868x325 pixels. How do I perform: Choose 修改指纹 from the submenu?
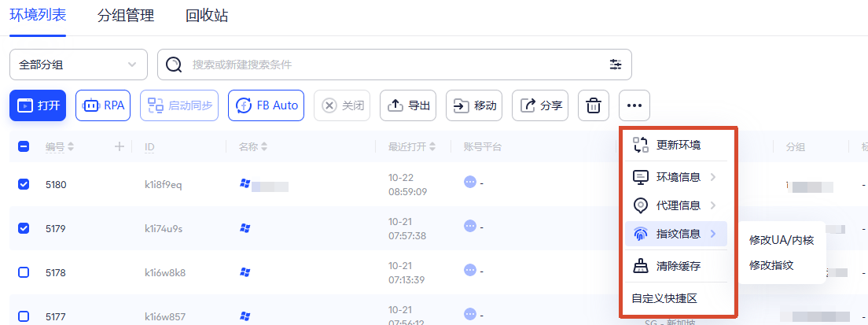tap(771, 265)
